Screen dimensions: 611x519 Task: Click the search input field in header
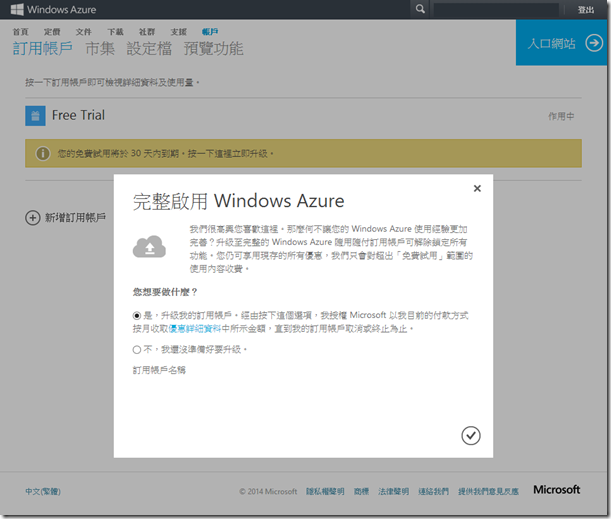(496, 9)
